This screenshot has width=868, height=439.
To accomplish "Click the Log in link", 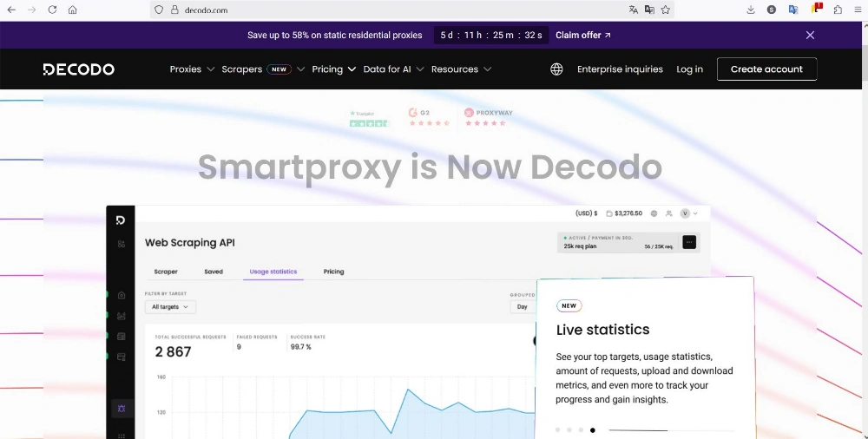I will [x=689, y=69].
